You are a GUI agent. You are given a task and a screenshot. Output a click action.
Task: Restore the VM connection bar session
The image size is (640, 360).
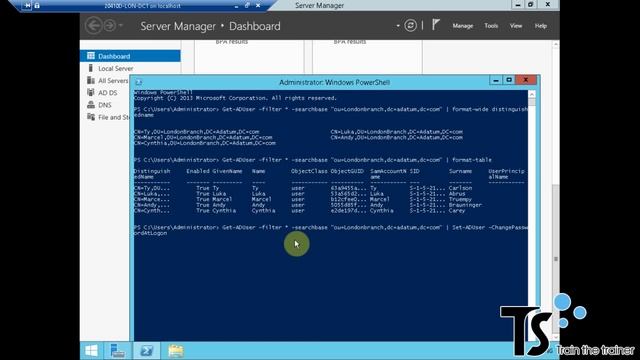(247, 5)
